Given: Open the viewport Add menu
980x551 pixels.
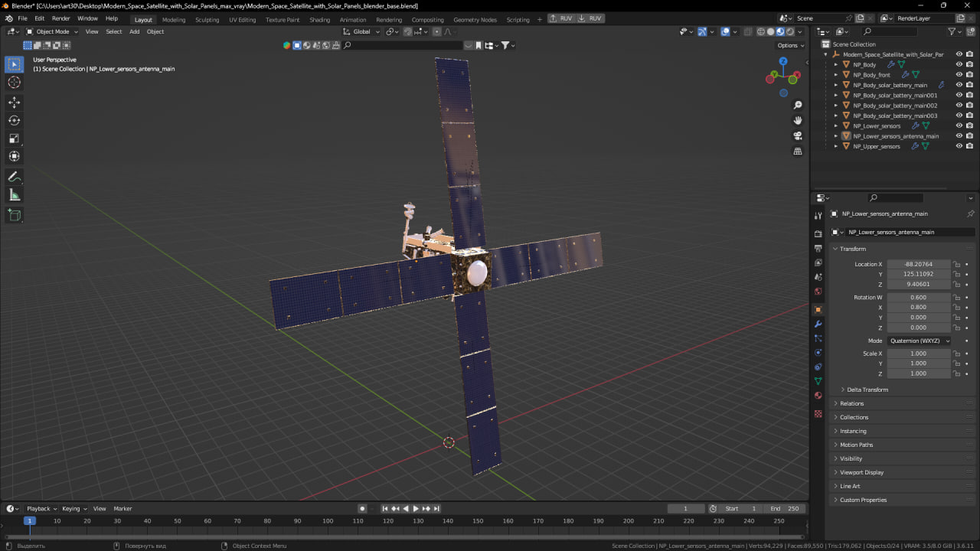Looking at the screenshot, I should 134,31.
